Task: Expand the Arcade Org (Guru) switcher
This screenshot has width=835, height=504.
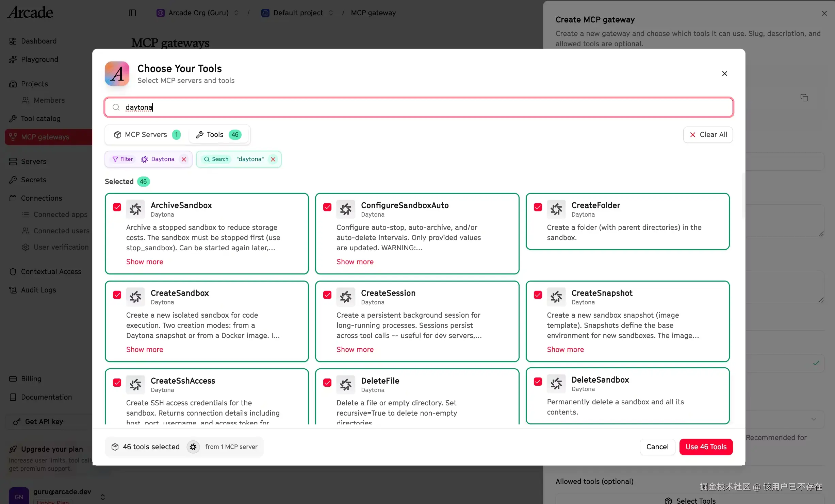Action: coord(236,13)
